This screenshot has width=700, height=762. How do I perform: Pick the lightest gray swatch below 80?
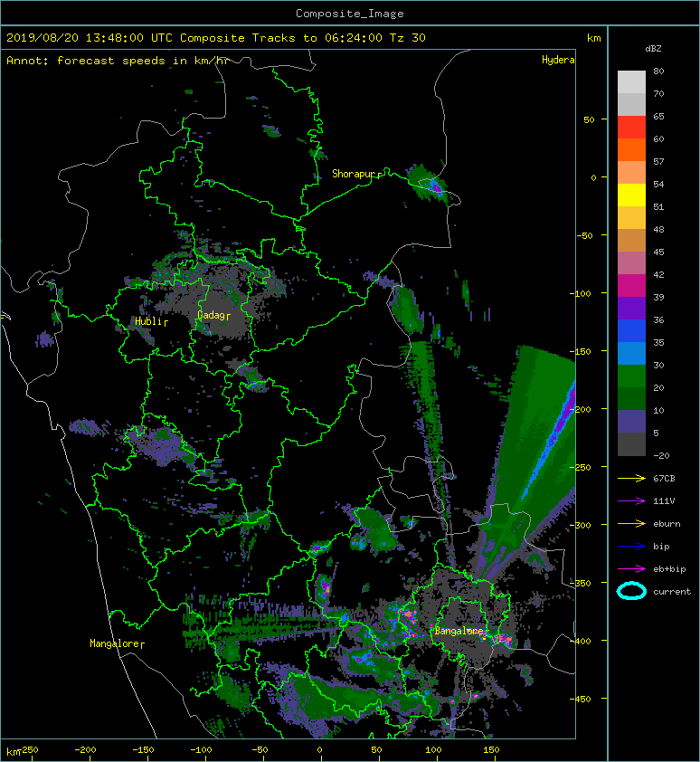pos(631,82)
